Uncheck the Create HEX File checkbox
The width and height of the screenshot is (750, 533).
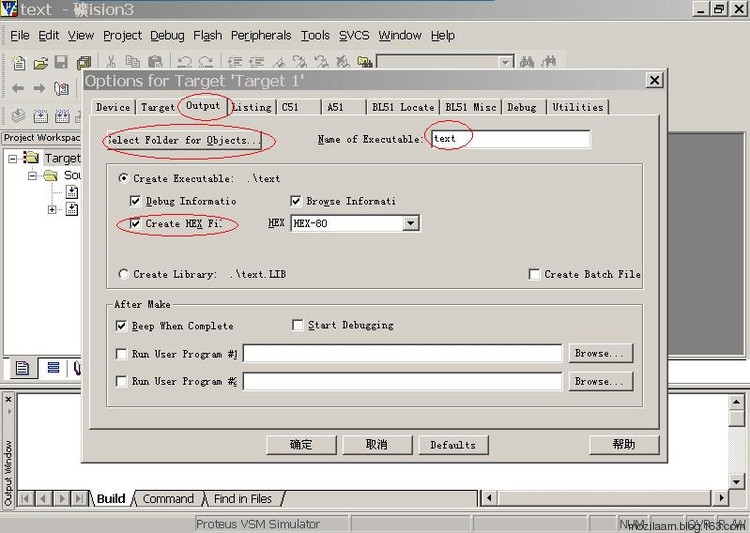[x=135, y=223]
